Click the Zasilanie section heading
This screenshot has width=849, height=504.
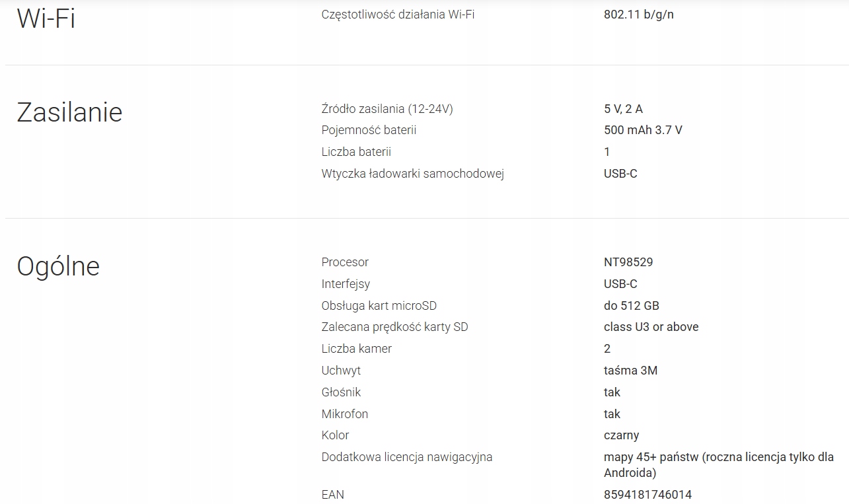[69, 112]
